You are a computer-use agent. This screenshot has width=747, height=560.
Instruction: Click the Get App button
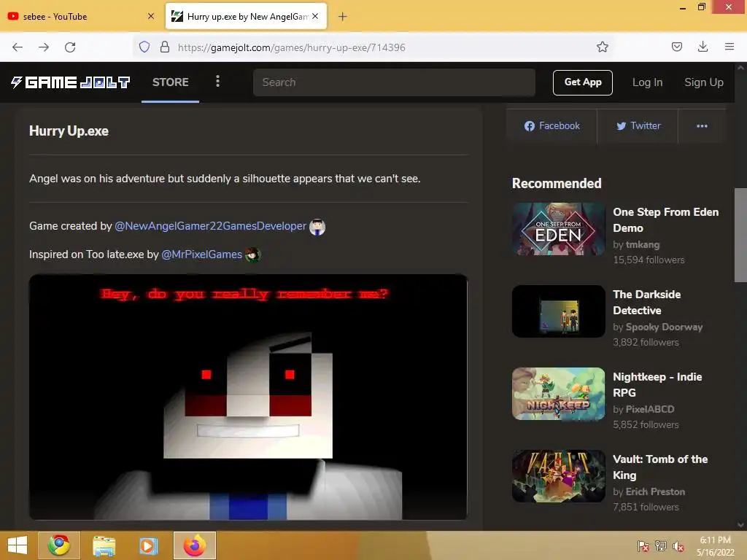pos(583,82)
